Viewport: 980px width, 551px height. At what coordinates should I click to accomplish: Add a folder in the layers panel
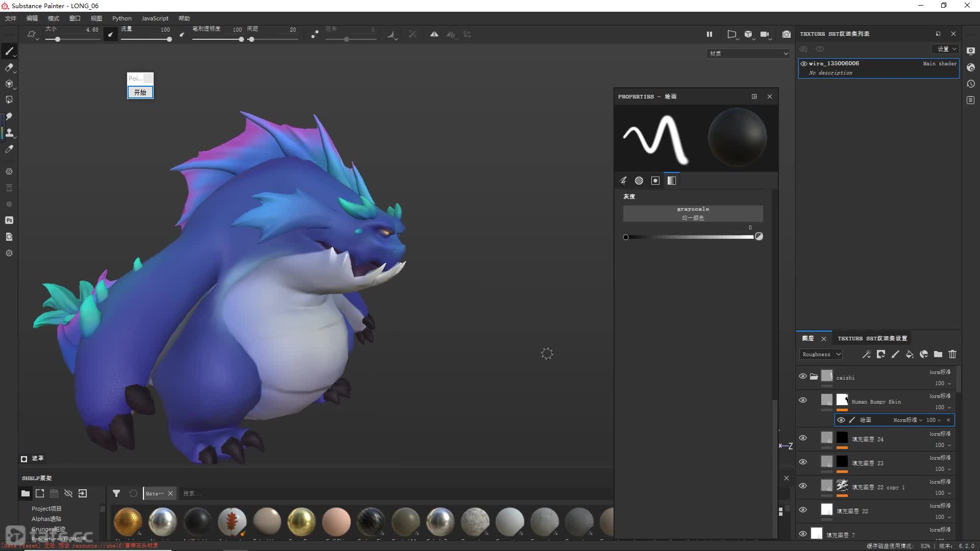coord(938,354)
